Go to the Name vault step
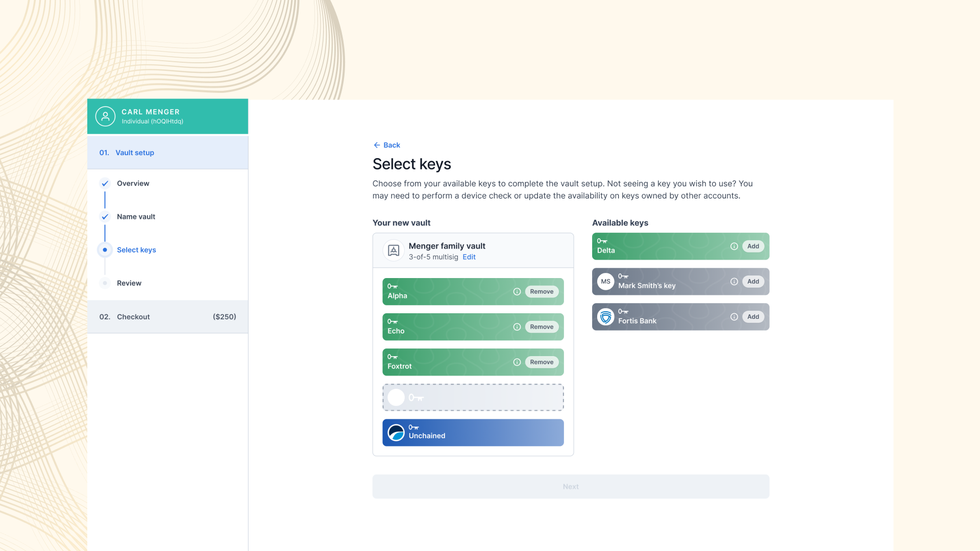980x551 pixels. pyautogui.click(x=136, y=217)
